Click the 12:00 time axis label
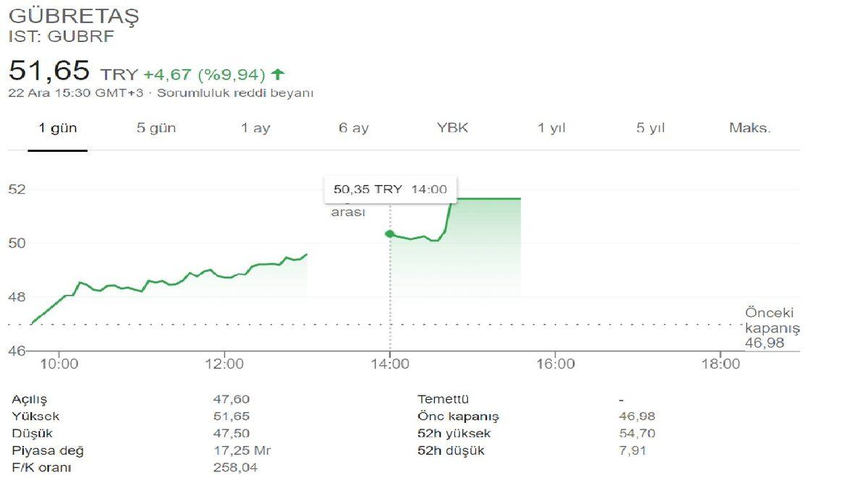The image size is (868, 488). click(x=224, y=364)
